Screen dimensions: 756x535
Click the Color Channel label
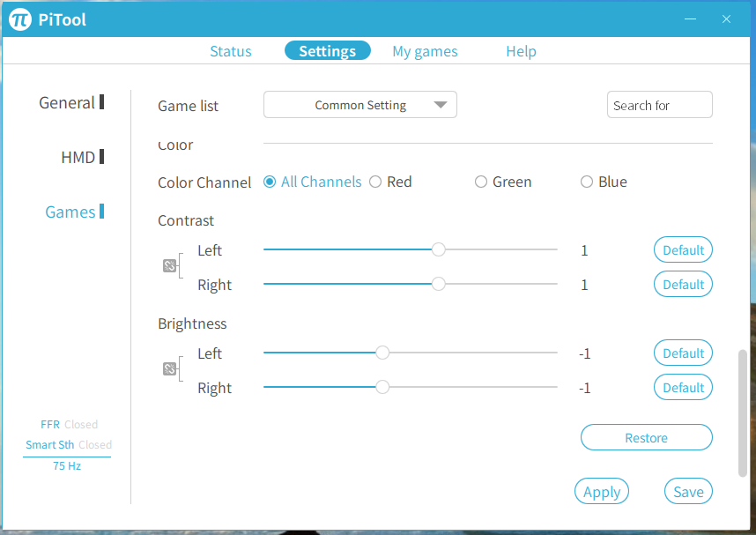coord(204,182)
